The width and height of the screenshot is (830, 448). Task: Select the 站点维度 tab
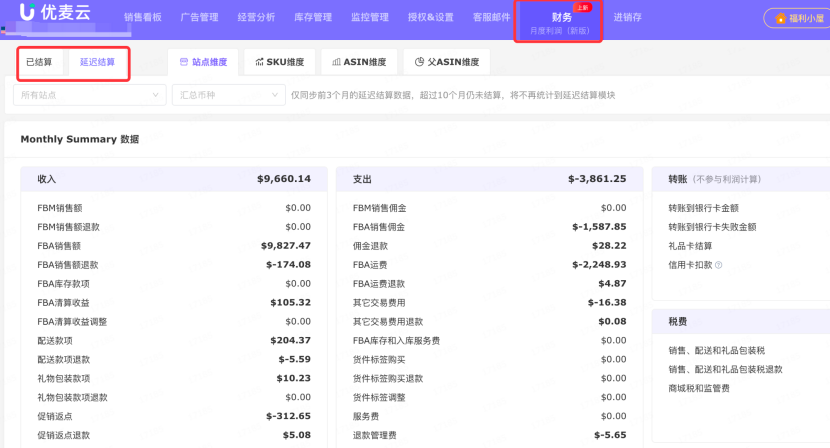click(203, 62)
